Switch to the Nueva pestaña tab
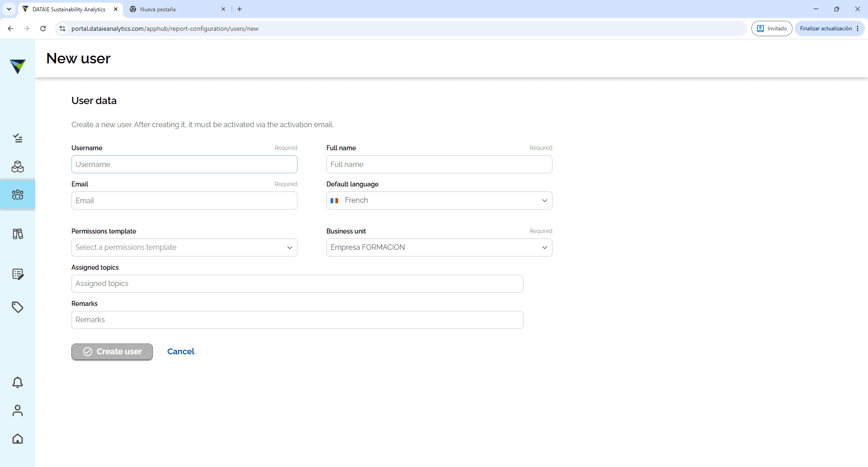Image resolution: width=868 pixels, height=467 pixels. coord(178,9)
